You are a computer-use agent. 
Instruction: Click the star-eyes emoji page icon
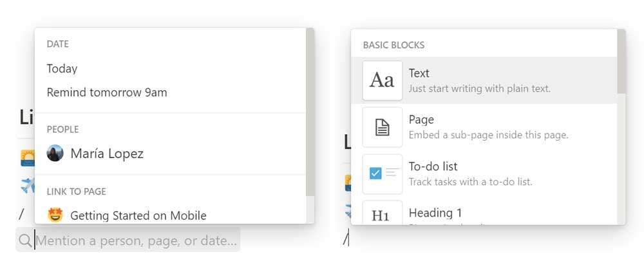tap(55, 215)
